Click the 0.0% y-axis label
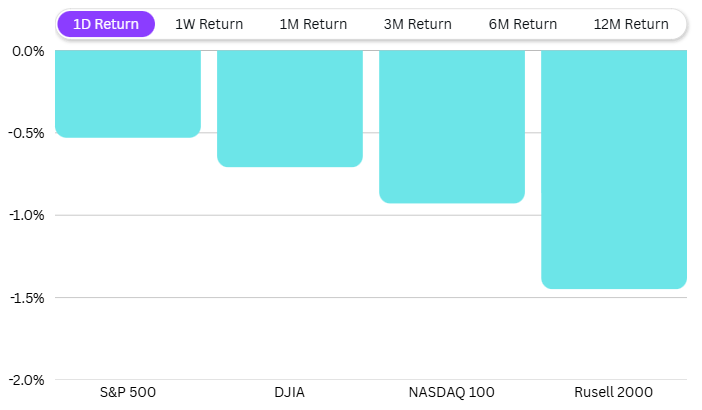Image resolution: width=702 pixels, height=410 pixels. click(x=28, y=51)
